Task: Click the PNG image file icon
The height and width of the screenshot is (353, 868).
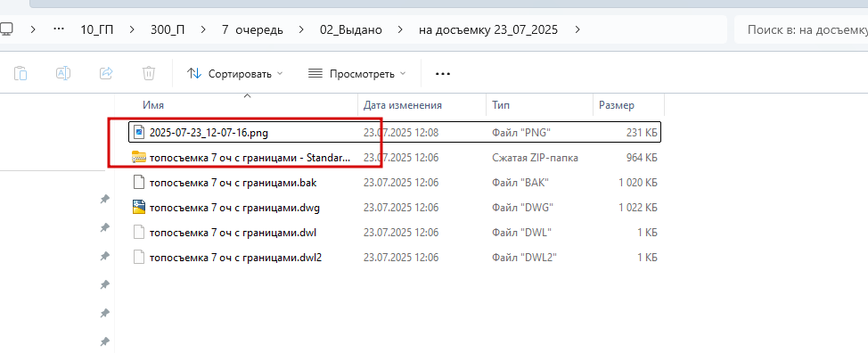Action: tap(138, 133)
